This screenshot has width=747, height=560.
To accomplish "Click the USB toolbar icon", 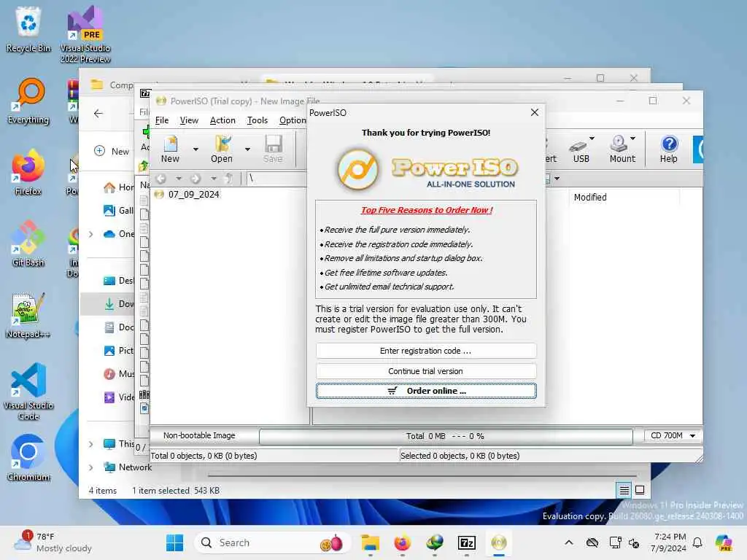I will coord(581,149).
